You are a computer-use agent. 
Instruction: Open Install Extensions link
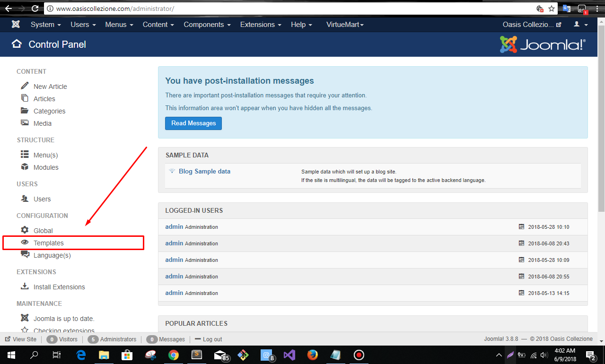click(x=59, y=287)
